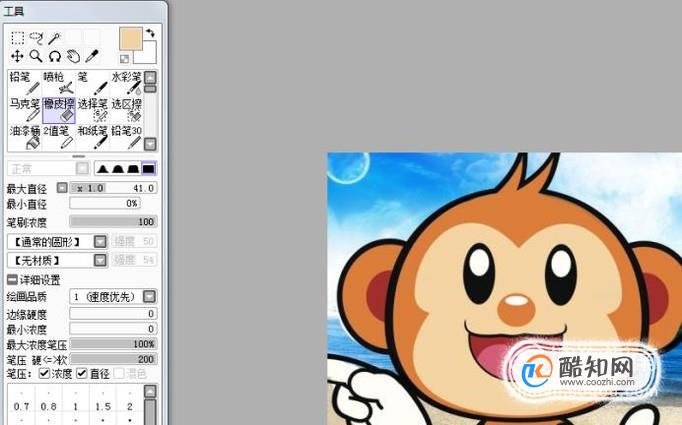Choose the 铅笔 pencil brush

tap(24, 83)
